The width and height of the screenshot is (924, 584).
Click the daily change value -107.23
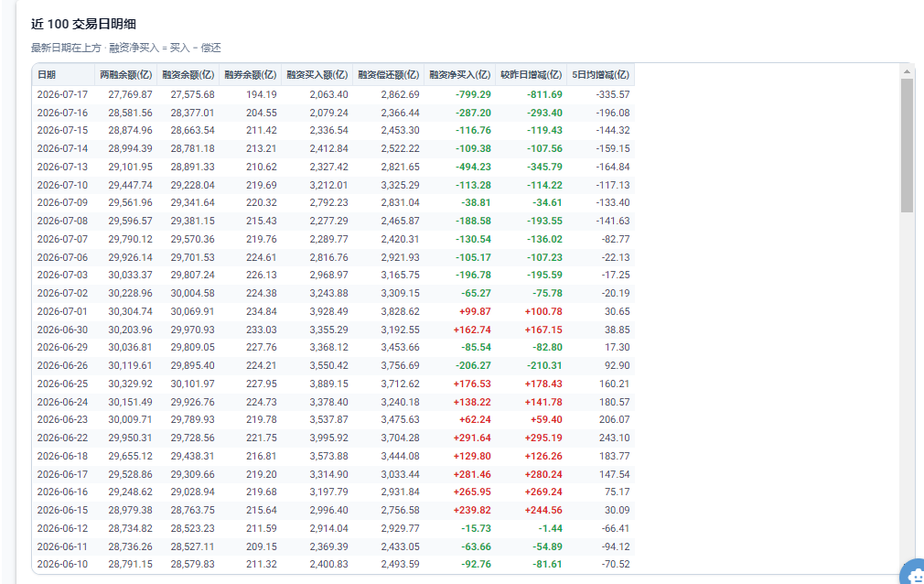point(544,257)
